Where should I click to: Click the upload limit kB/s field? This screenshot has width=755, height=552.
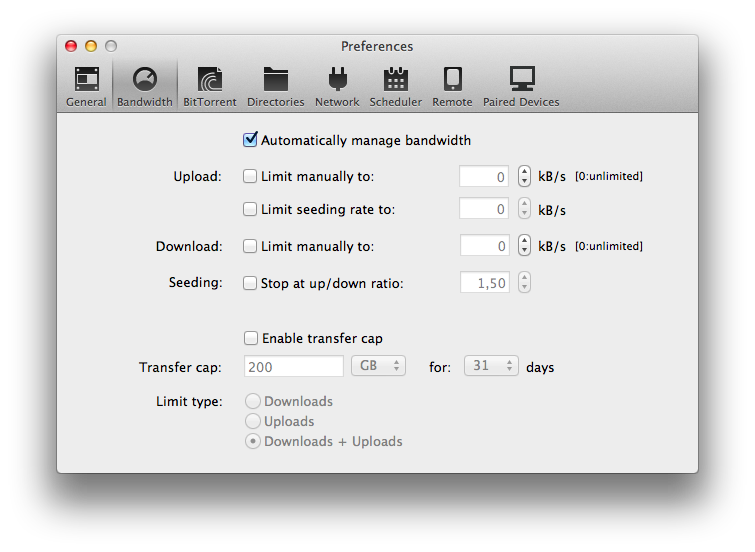484,176
